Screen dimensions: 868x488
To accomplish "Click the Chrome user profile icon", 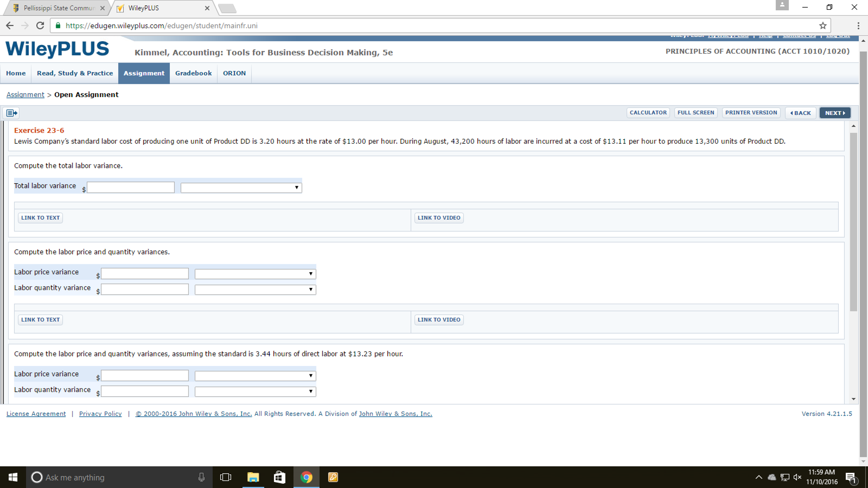I will [x=782, y=5].
